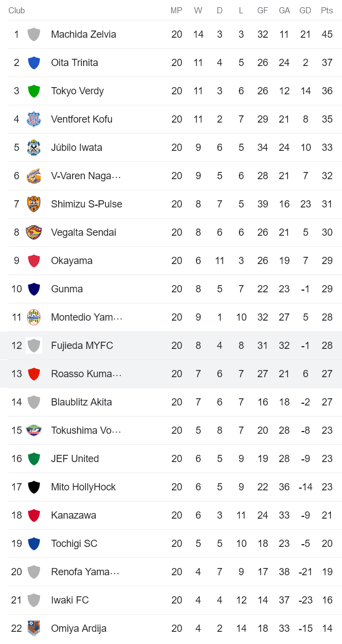This screenshot has height=644, width=342.
Task: Click the Okayama red shield icon
Action: (x=34, y=260)
